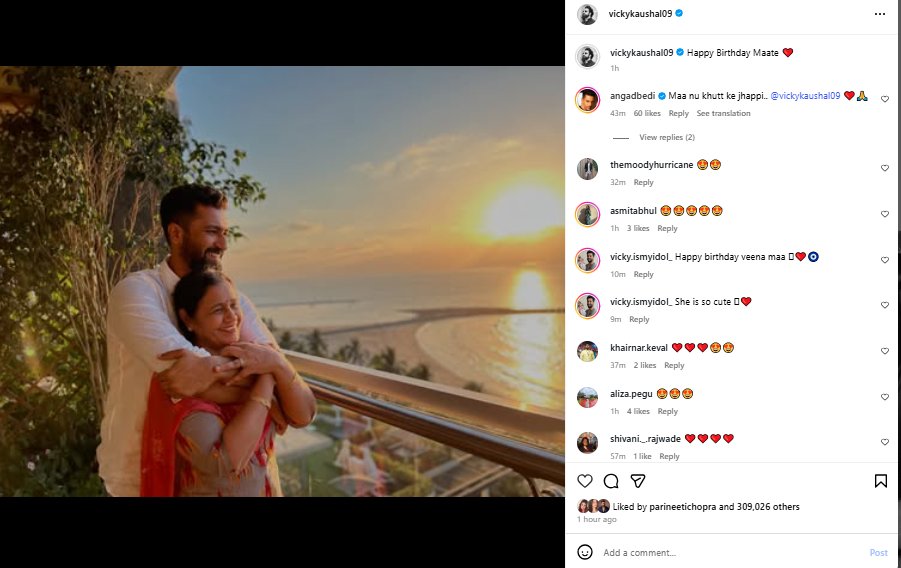Click the Post button
The image size is (901, 568).
coord(878,552)
